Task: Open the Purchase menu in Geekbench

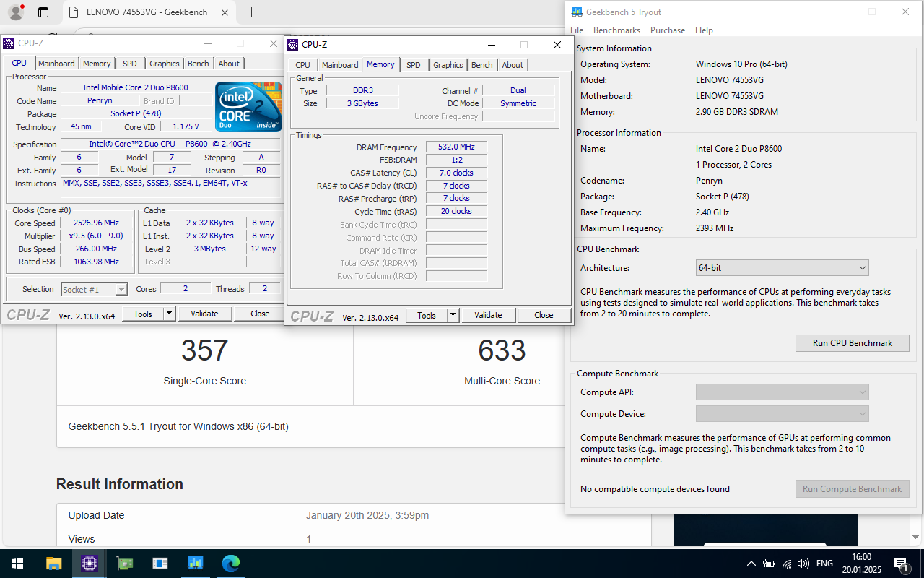Action: click(668, 30)
